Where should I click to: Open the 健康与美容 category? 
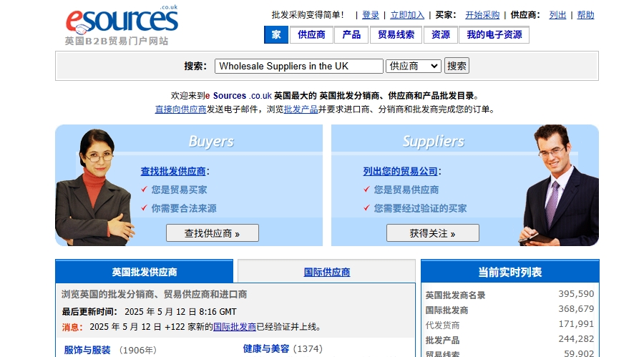(266, 349)
